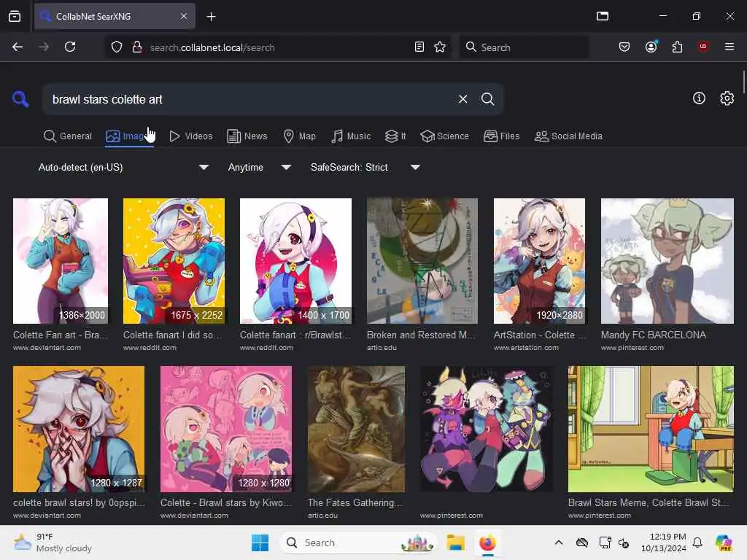Viewport: 747px width, 560px height.
Task: Switch to the Videos tab
Action: click(190, 136)
